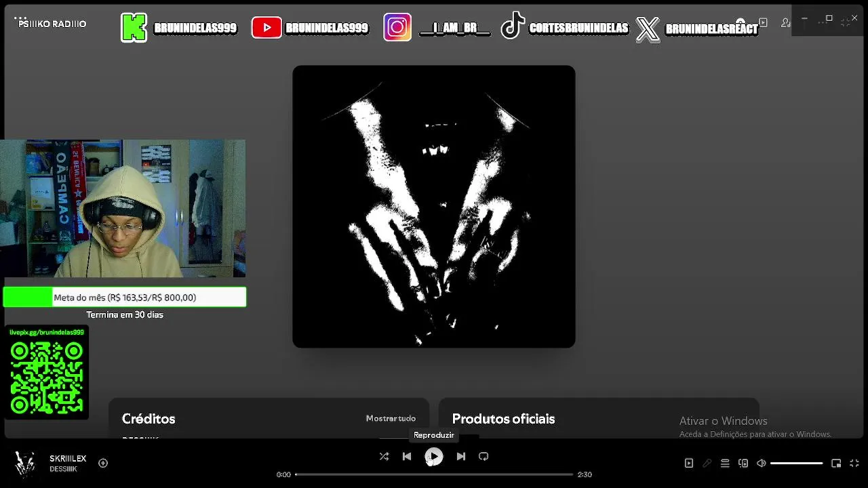Open the now playing view panel
The image size is (868, 488).
point(689,463)
